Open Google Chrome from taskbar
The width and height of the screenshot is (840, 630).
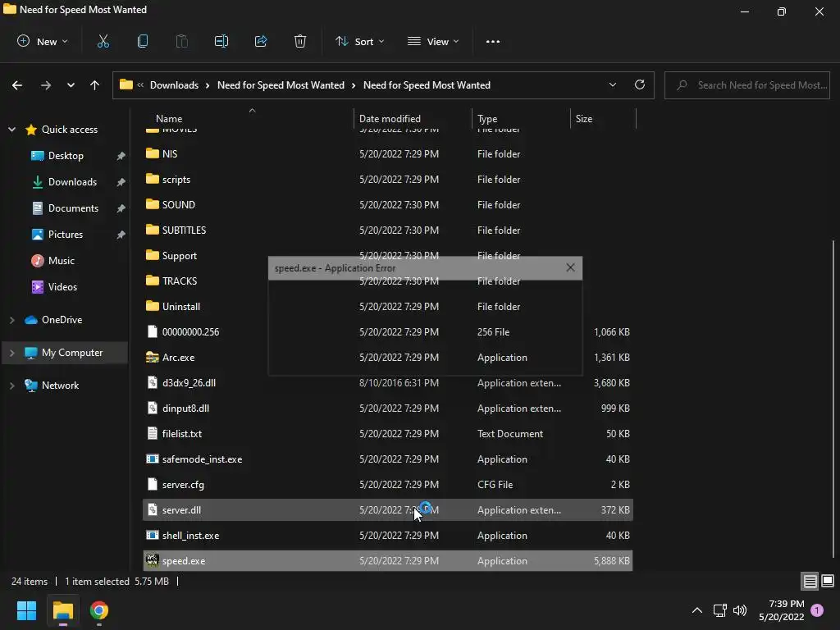(x=99, y=610)
